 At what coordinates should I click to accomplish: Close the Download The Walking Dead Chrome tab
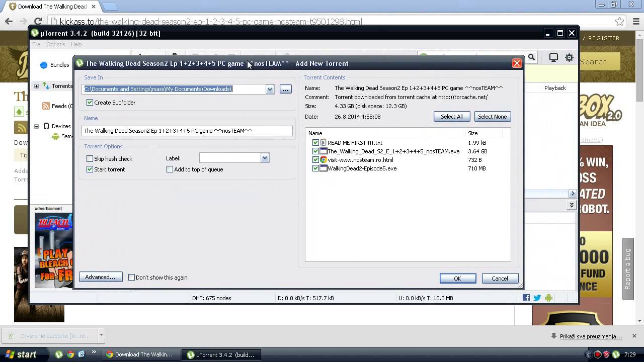[94, 7]
